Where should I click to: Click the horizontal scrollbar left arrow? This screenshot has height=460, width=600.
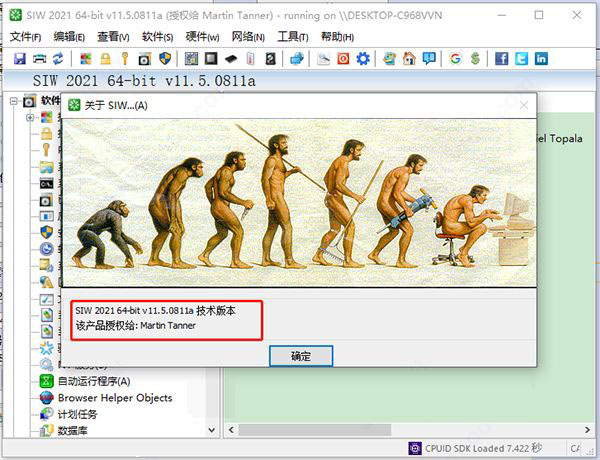(x=231, y=430)
